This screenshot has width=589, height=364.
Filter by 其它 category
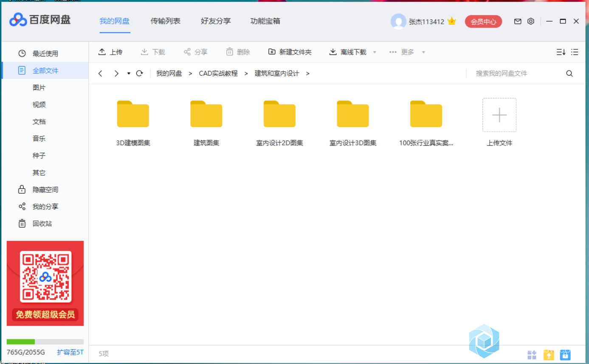click(x=39, y=172)
